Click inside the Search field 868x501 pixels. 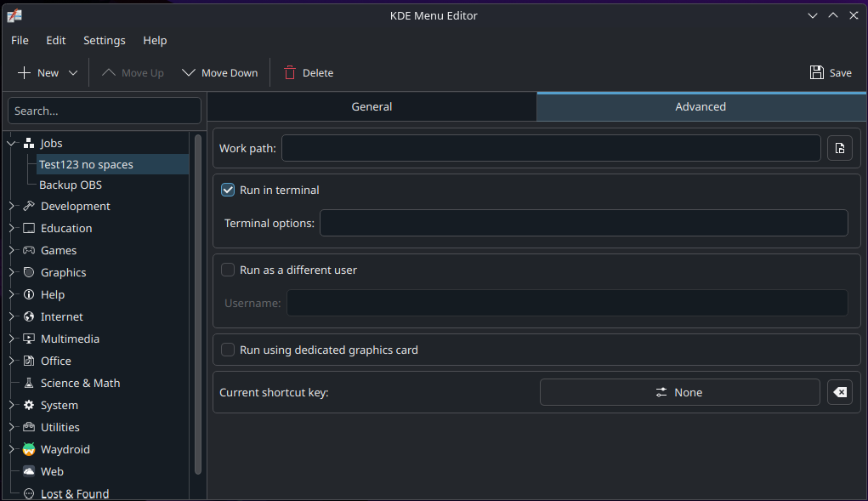pos(104,111)
